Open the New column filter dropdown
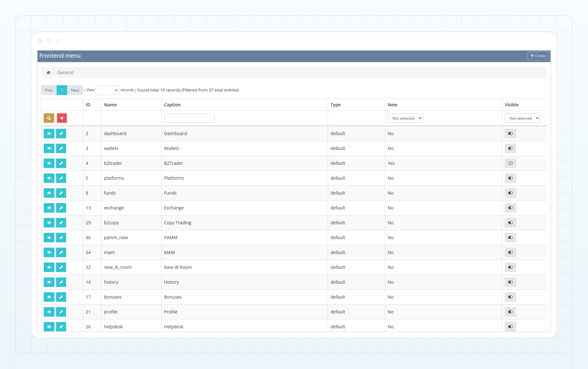The image size is (588, 369). click(405, 118)
